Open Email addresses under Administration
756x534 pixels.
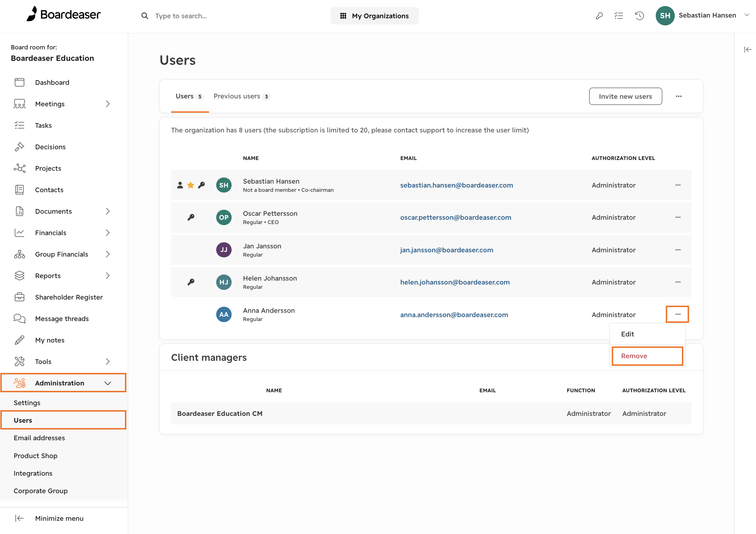[39, 438]
